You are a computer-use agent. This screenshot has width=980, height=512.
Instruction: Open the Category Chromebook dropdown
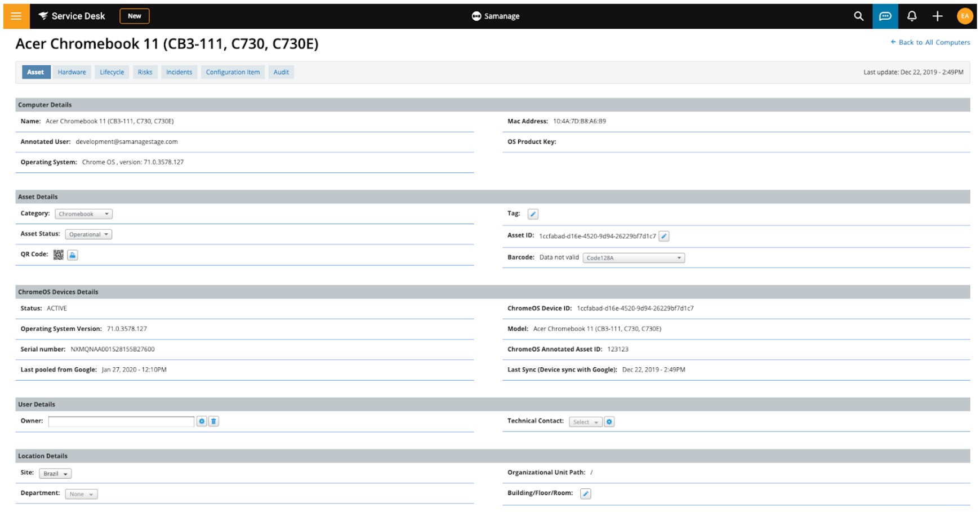84,214
